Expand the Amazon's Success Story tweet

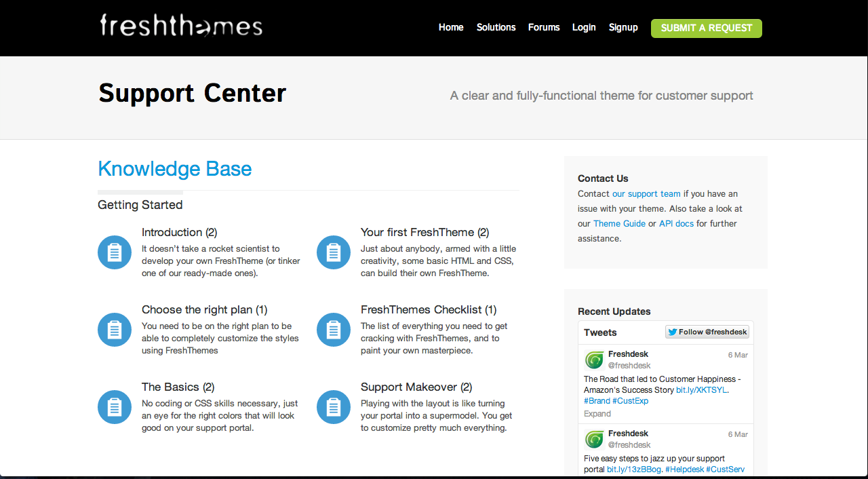(597, 414)
